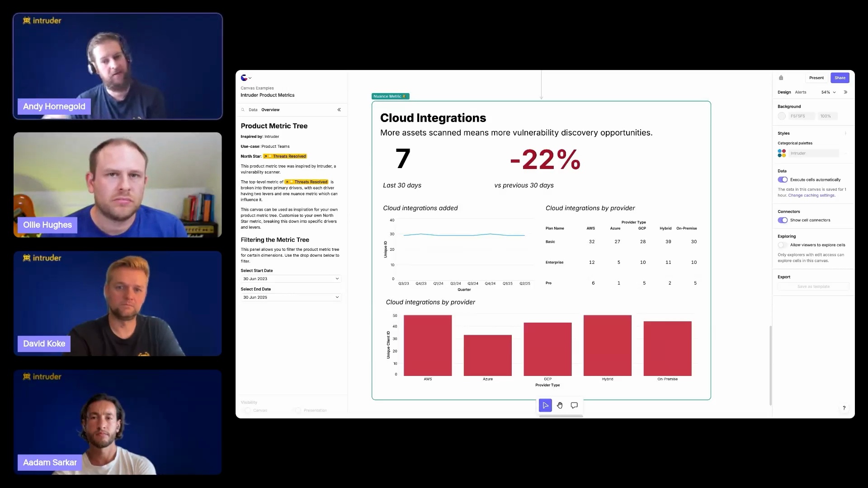The image size is (868, 488).
Task: Click David Koke video tile
Action: (x=118, y=304)
